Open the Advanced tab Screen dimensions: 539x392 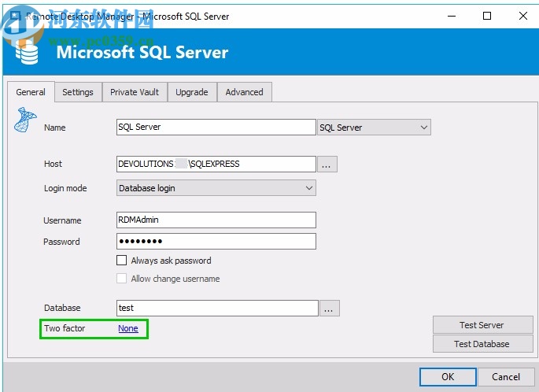click(245, 92)
